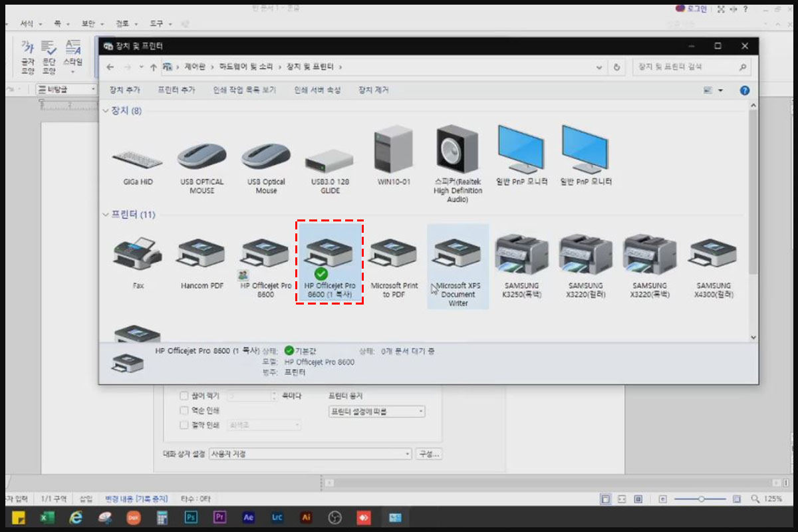The image size is (798, 532).
Task: Open Adobe Illustrator from the taskbar
Action: point(306,517)
